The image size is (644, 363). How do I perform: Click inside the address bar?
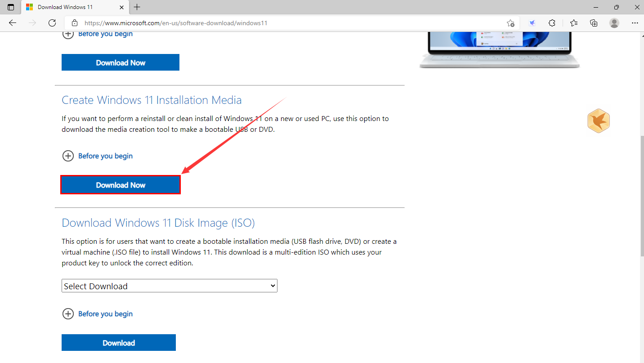[270, 23]
